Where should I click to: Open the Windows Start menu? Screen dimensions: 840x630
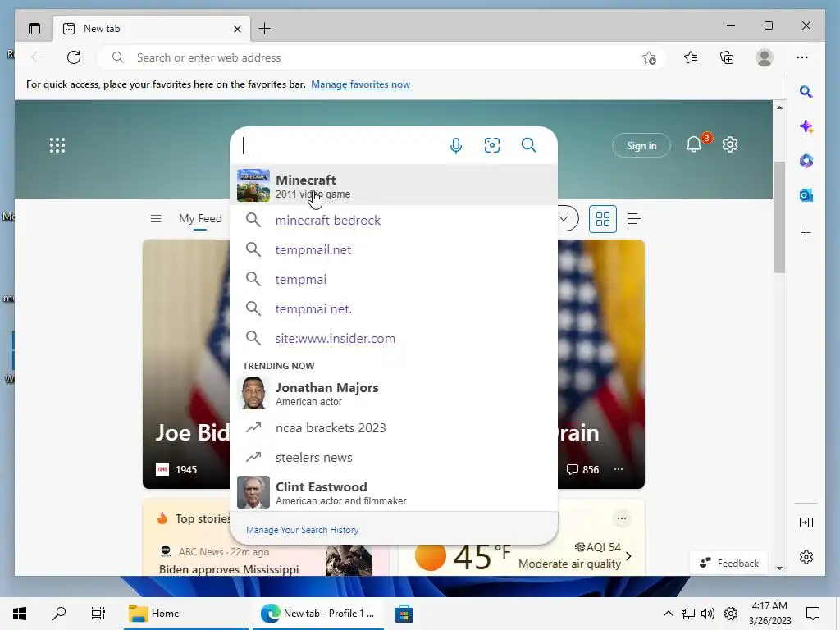pyautogui.click(x=20, y=614)
